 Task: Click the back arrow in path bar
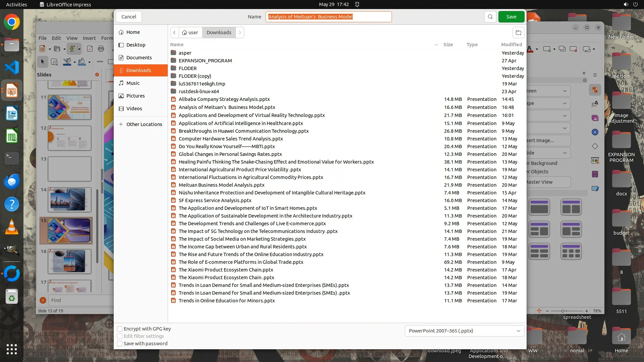tap(174, 33)
